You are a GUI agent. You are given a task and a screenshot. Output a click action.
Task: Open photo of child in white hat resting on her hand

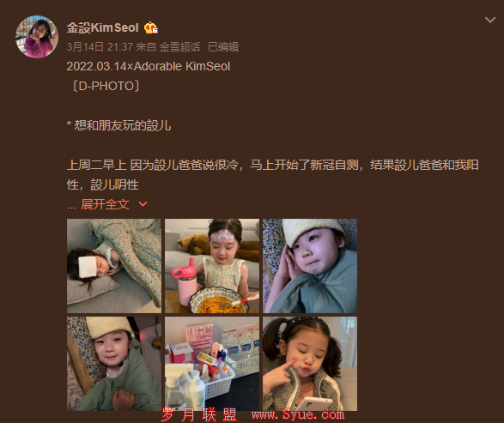[x=310, y=266]
